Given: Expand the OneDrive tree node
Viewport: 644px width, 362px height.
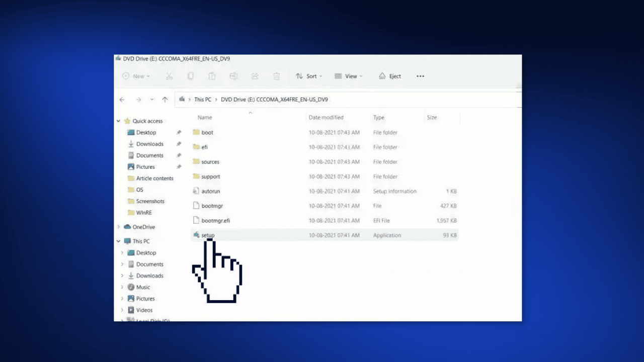Looking at the screenshot, I should [119, 227].
